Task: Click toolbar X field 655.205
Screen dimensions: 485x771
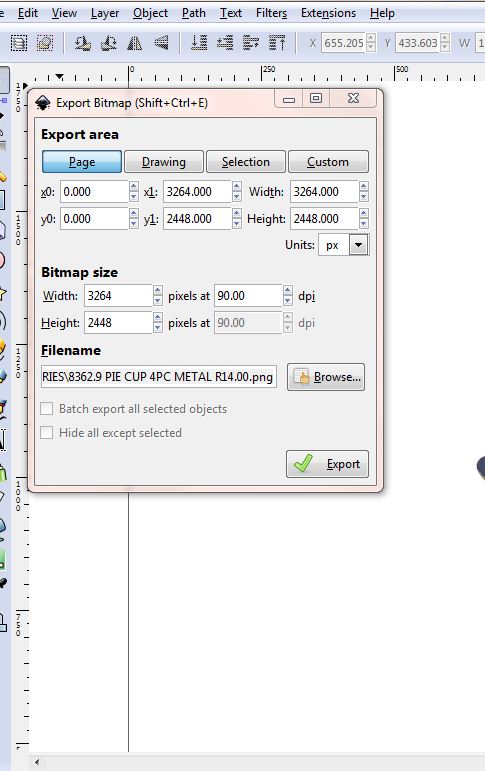Action: (344, 43)
